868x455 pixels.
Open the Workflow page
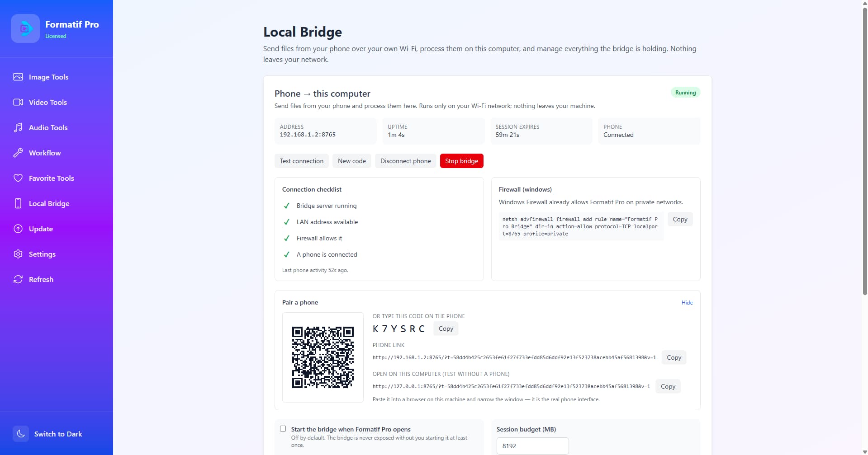45,153
